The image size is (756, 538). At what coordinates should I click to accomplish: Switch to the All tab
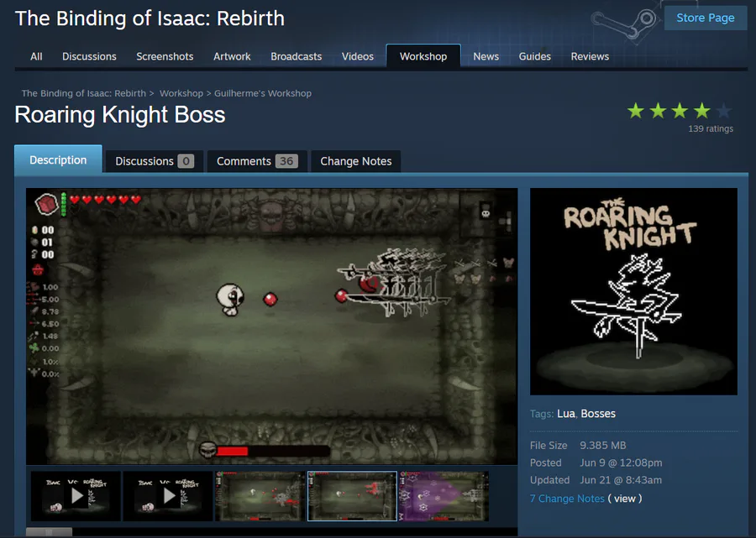tap(36, 56)
